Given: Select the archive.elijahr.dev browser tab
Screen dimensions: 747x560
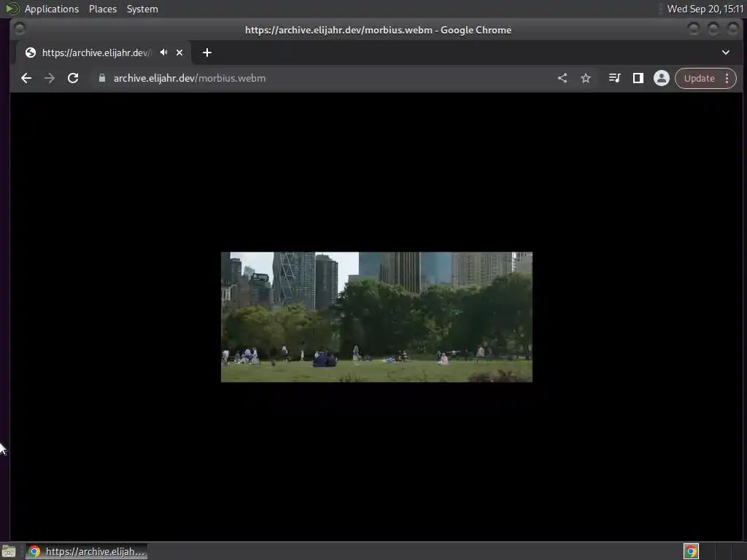Looking at the screenshot, I should point(104,52).
